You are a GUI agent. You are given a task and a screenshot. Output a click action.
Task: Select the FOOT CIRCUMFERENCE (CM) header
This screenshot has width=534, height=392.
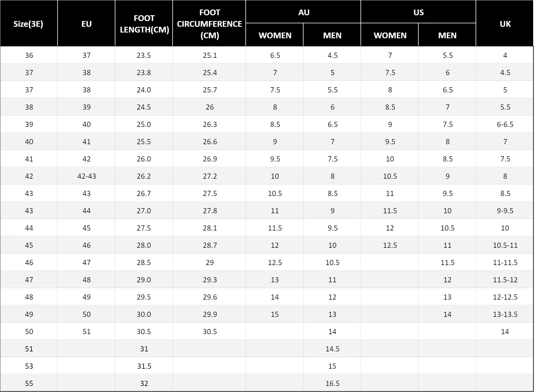pyautogui.click(x=209, y=24)
